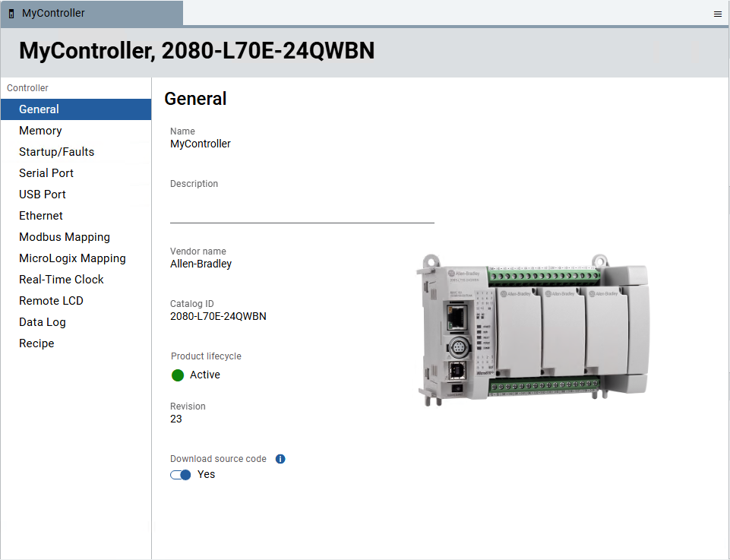Screen dimensions: 730x560
Task: Go to Startup/Faults settings
Action: pyautogui.click(x=56, y=152)
